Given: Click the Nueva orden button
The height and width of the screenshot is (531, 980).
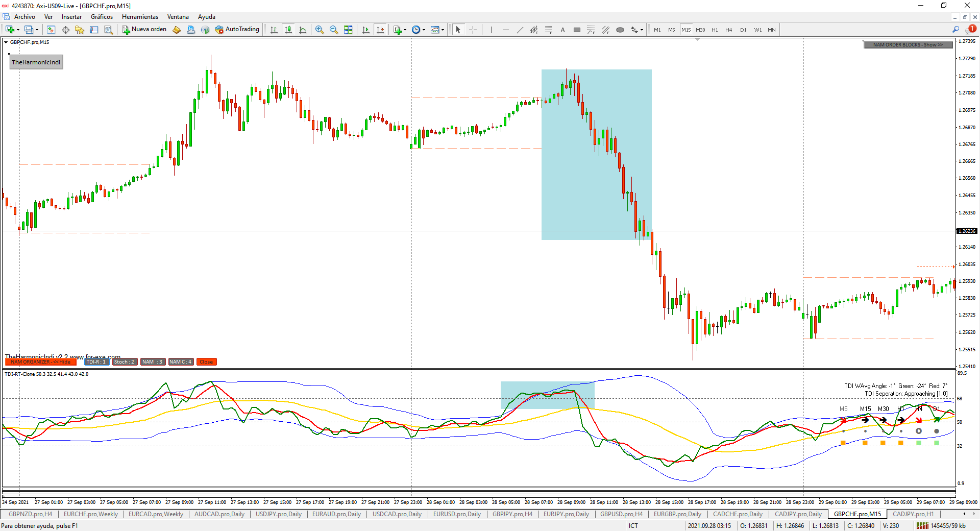Looking at the screenshot, I should click(x=144, y=30).
